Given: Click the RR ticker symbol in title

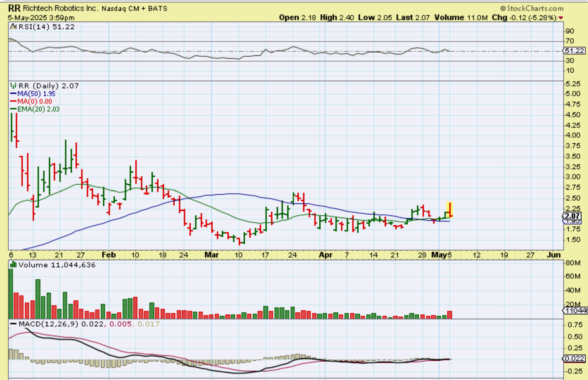Looking at the screenshot, I should coord(14,8).
